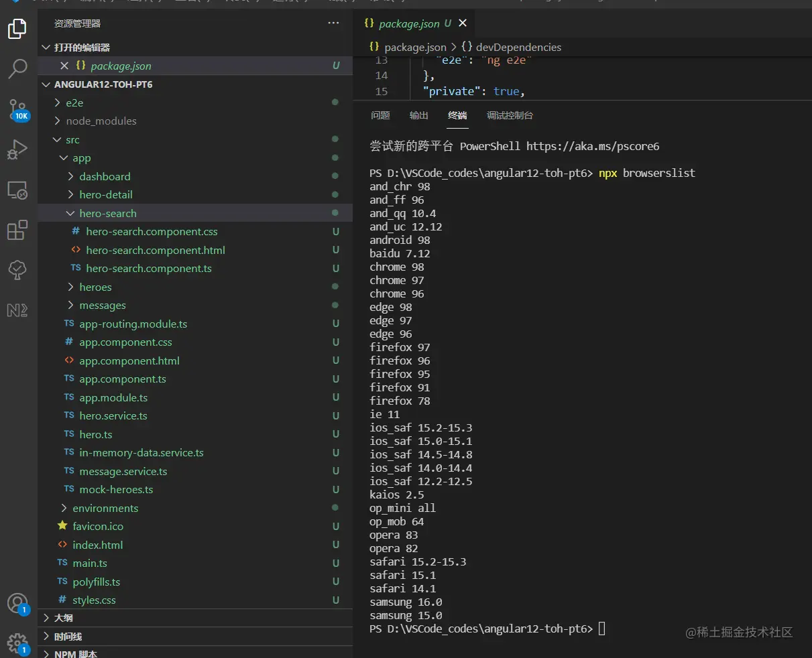Screen dimensions: 812x658
Task: Switch to the 输出 output tab
Action: click(418, 115)
